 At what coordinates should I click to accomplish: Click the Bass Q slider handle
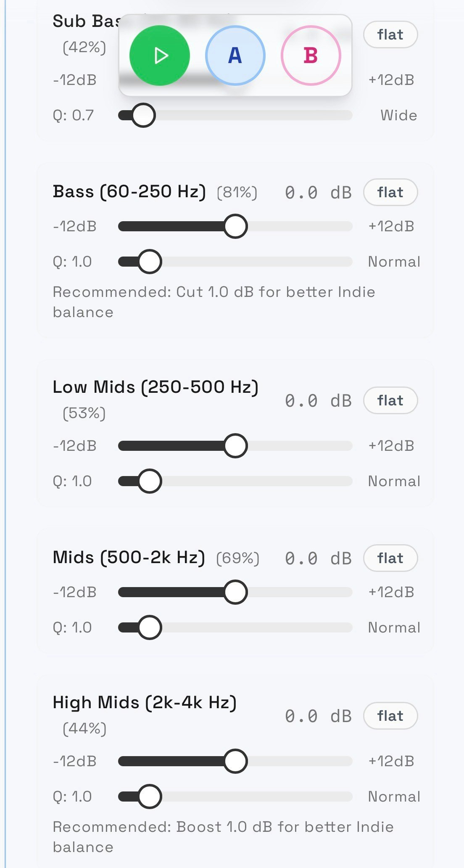click(x=150, y=262)
